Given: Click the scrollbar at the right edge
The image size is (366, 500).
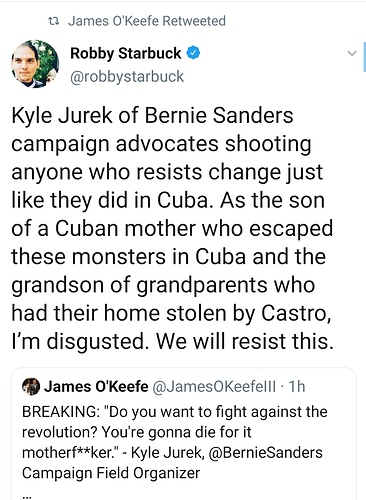Looking at the screenshot, I should click(364, 57).
